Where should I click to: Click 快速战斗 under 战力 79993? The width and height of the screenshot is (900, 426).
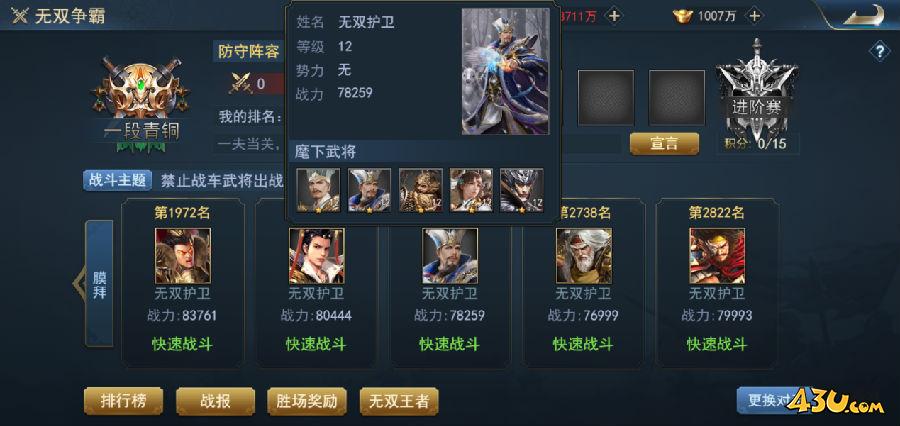coord(717,344)
